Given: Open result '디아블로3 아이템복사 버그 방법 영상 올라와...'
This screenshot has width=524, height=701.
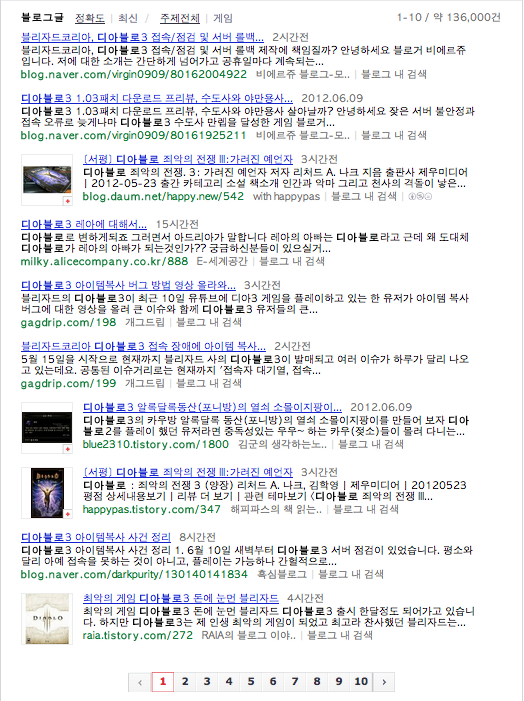Looking at the screenshot, I should (128, 285).
